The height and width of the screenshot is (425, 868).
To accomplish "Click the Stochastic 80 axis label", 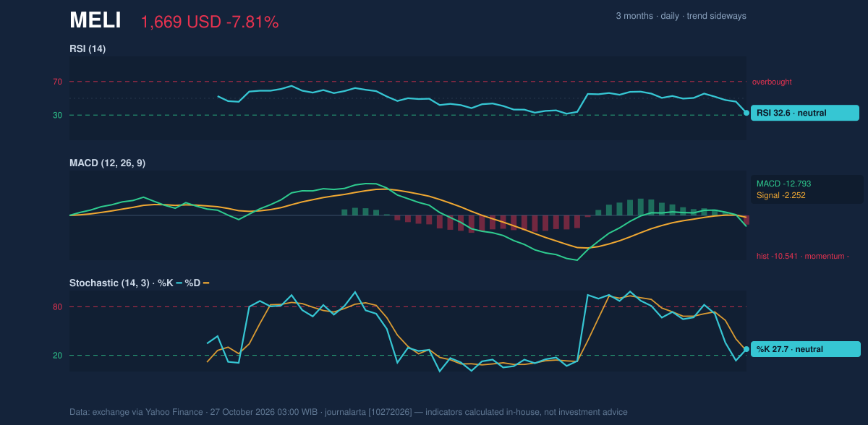I will tap(57, 307).
